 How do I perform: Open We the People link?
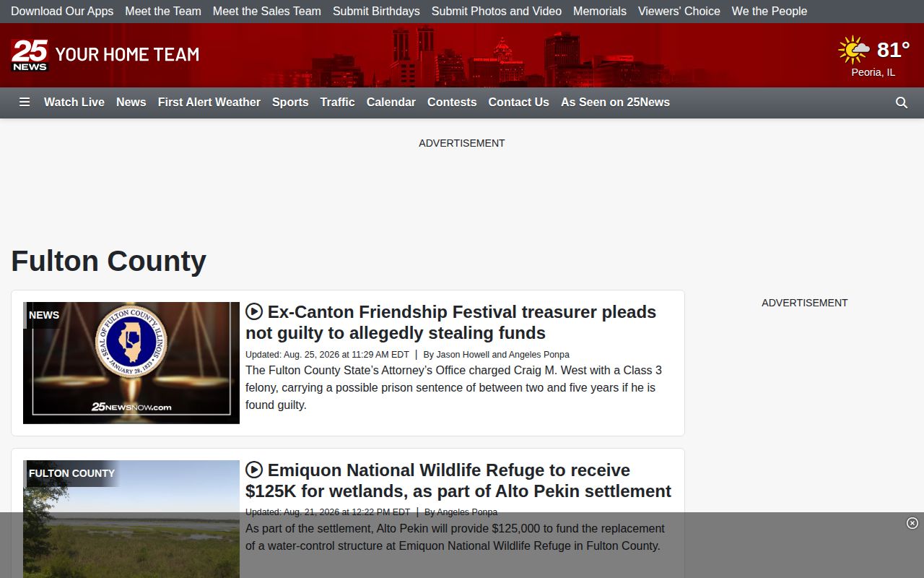pos(770,12)
